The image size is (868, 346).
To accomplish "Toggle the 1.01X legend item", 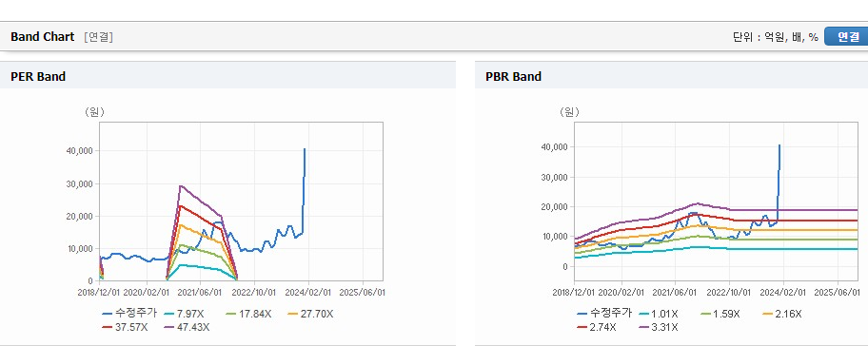I will tap(659, 314).
